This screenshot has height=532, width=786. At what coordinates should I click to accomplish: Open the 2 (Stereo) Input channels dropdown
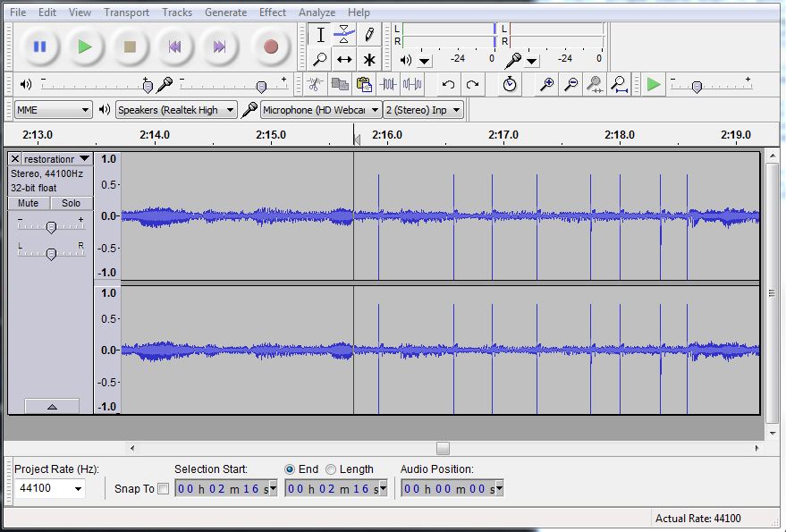pos(423,110)
